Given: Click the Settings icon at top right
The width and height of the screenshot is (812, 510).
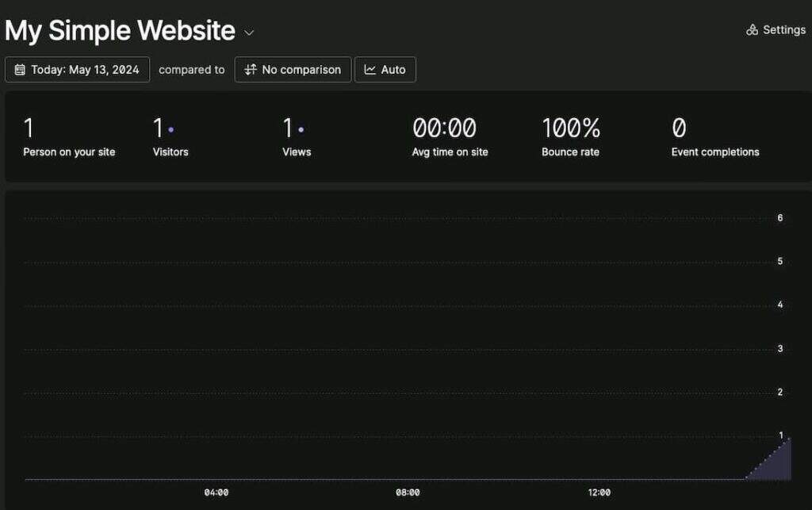Looking at the screenshot, I should [752, 30].
